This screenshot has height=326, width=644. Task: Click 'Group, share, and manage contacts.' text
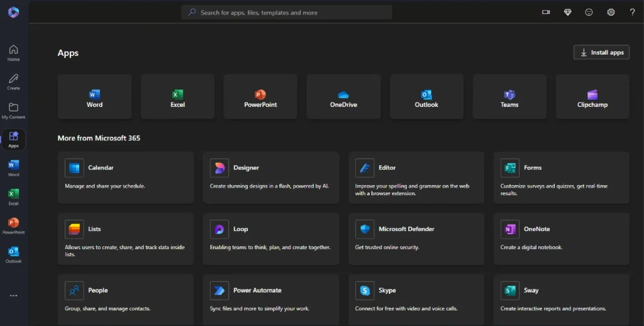click(108, 308)
